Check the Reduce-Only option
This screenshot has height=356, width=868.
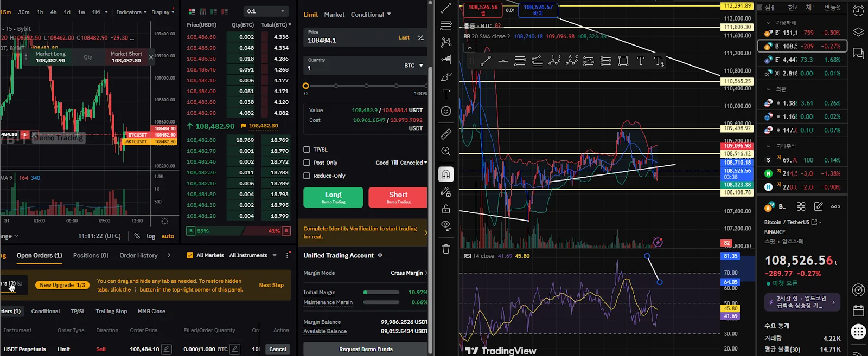(307, 176)
